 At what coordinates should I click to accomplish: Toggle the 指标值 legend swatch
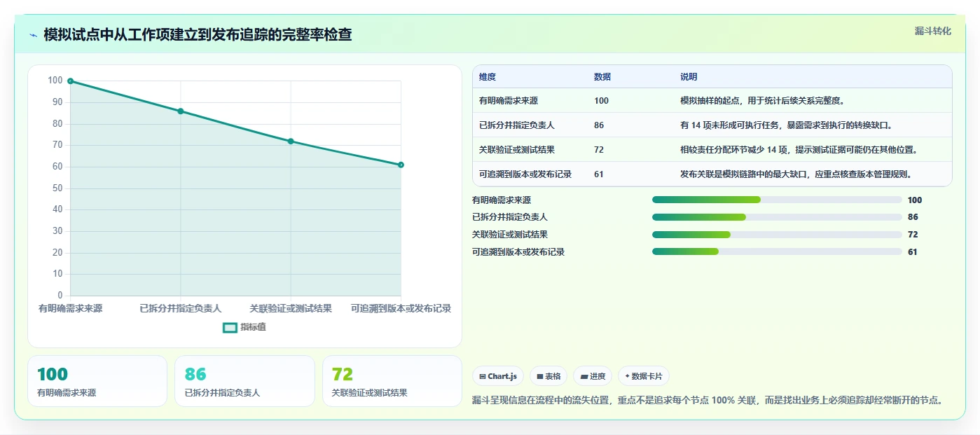click(x=230, y=327)
